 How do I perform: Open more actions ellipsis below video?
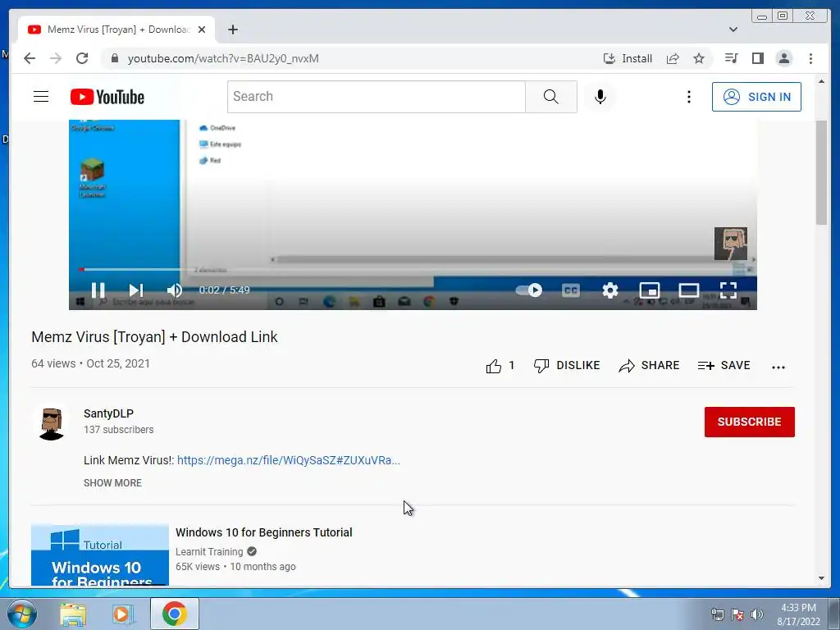pos(778,367)
